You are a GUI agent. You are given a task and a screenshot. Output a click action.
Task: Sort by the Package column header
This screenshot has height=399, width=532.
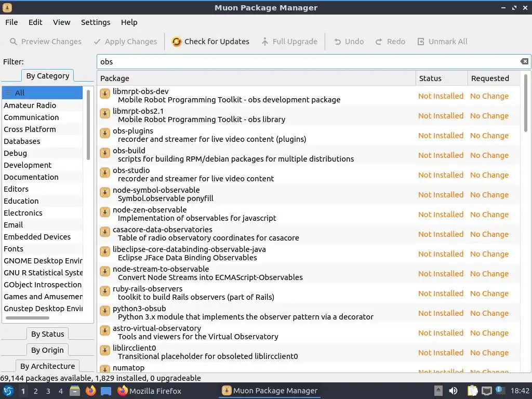point(257,78)
